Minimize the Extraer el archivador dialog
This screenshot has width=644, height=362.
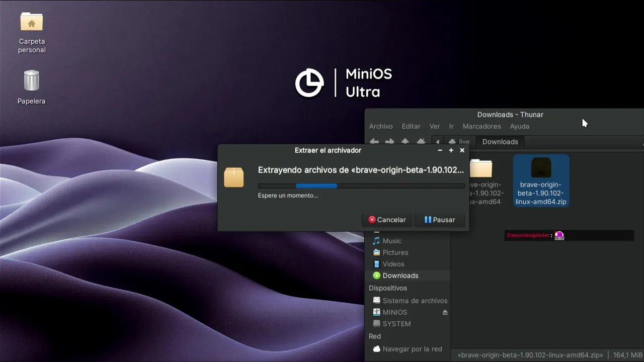pyautogui.click(x=440, y=150)
